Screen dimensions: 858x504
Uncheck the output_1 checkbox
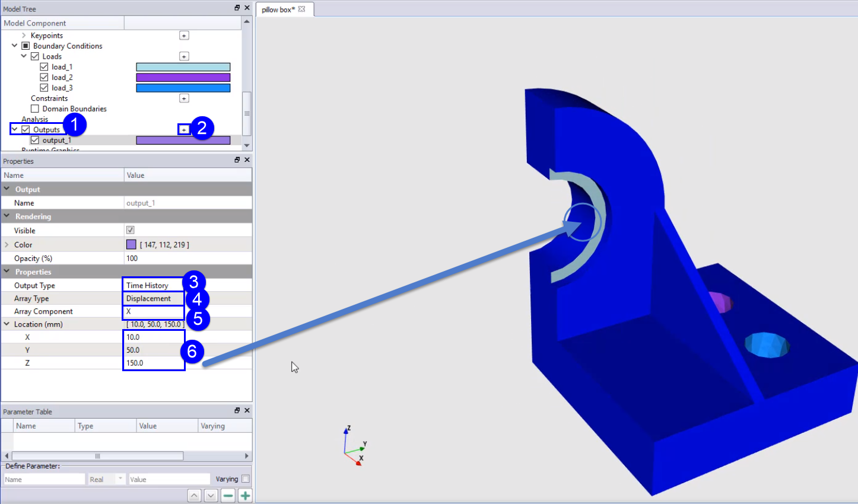point(35,140)
